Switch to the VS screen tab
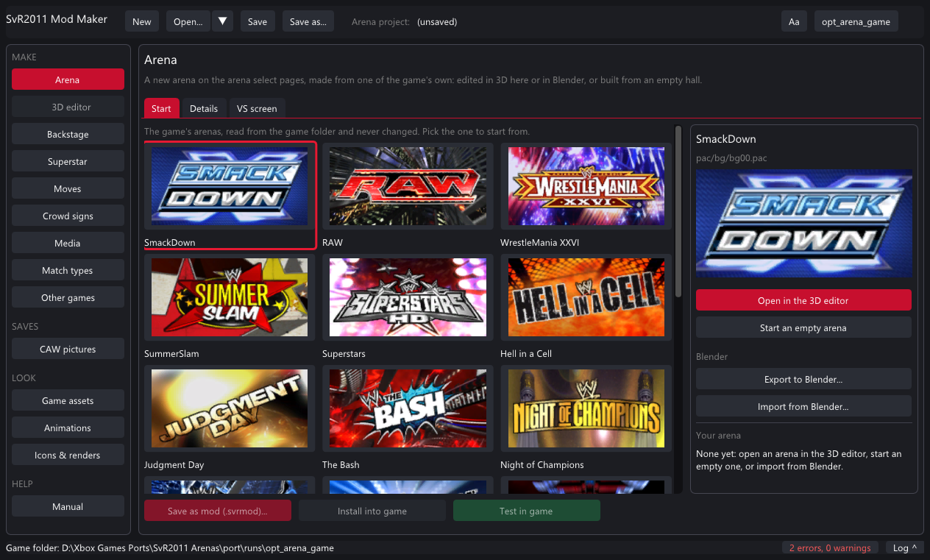The height and width of the screenshot is (560, 930). click(257, 108)
